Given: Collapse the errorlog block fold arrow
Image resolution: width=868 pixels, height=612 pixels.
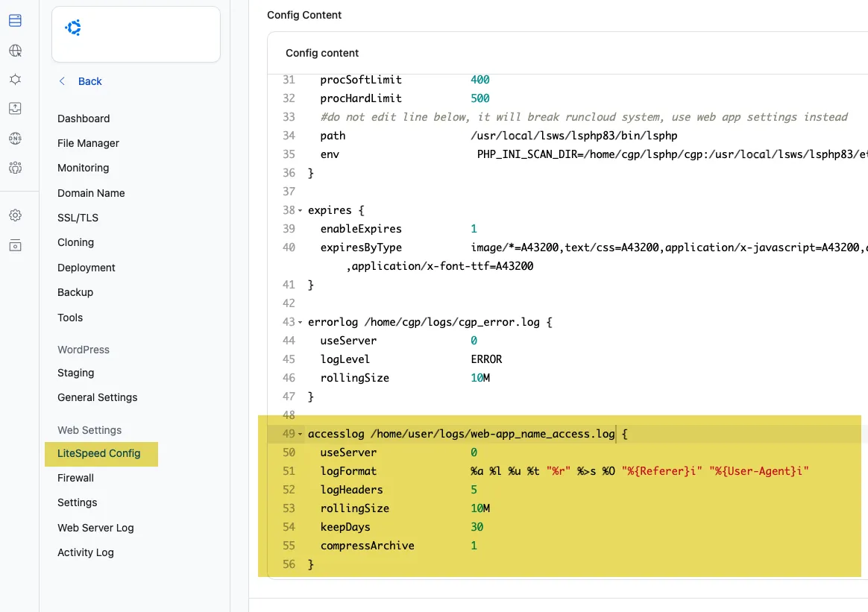Looking at the screenshot, I should 301,323.
